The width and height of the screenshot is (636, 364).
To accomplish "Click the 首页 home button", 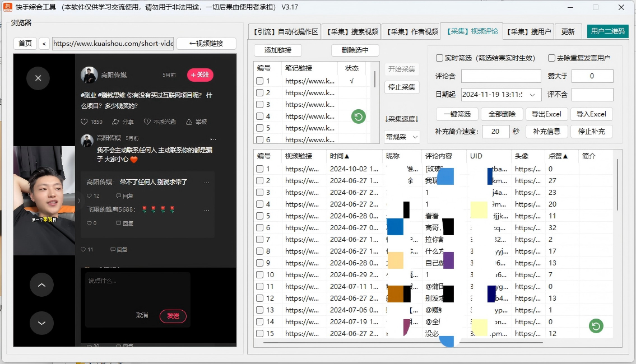I will click(25, 43).
